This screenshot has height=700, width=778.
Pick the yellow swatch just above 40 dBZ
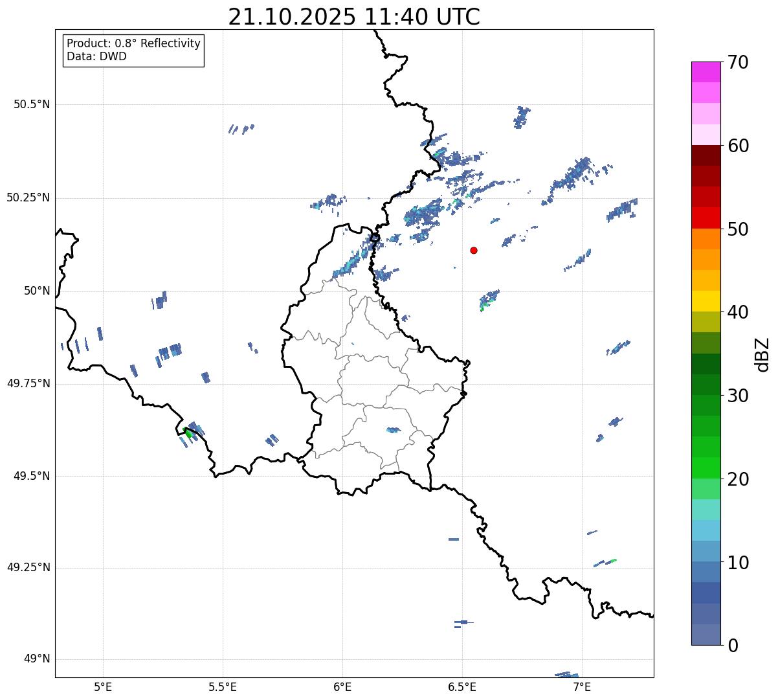[706, 301]
